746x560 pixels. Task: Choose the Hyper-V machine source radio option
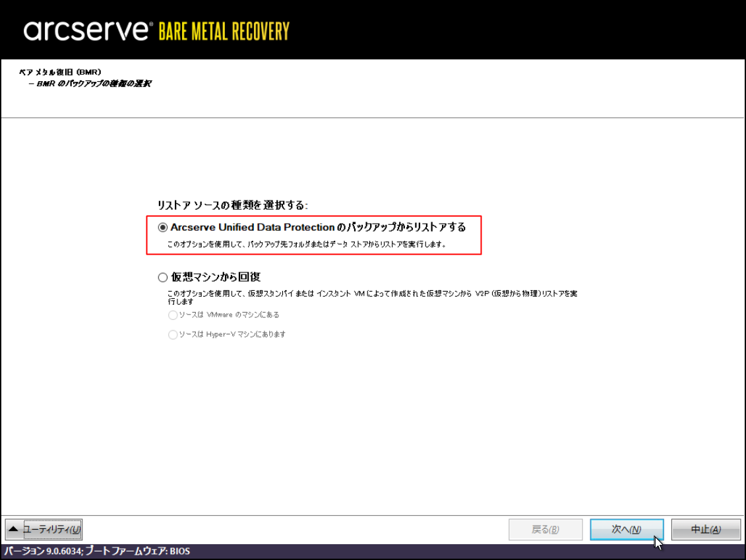173,334
